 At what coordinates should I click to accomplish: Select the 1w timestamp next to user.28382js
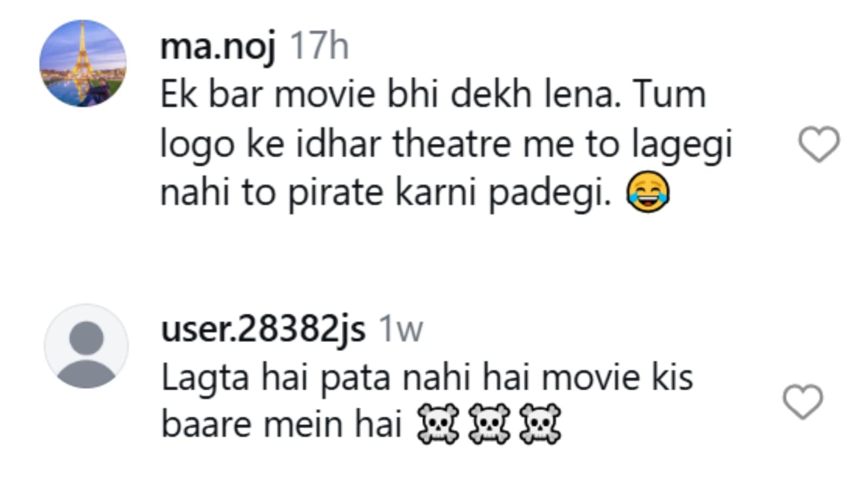pos(400,329)
